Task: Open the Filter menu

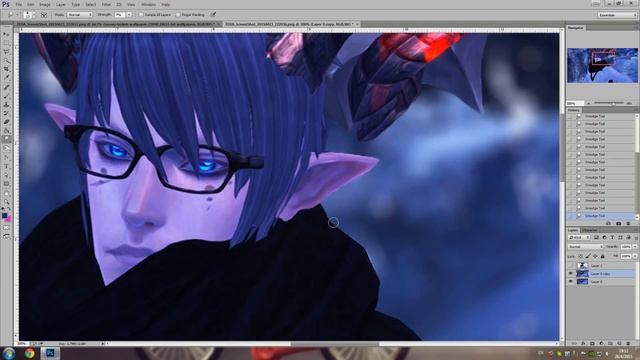Action: pos(106,4)
